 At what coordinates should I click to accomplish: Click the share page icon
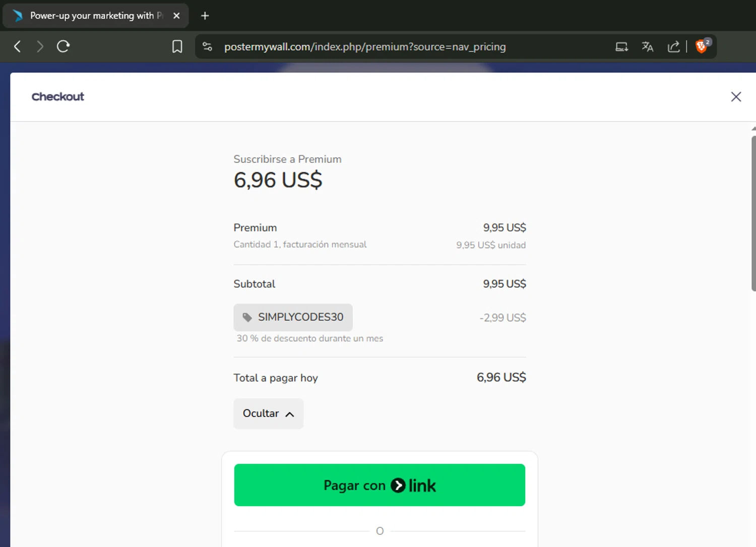point(673,47)
